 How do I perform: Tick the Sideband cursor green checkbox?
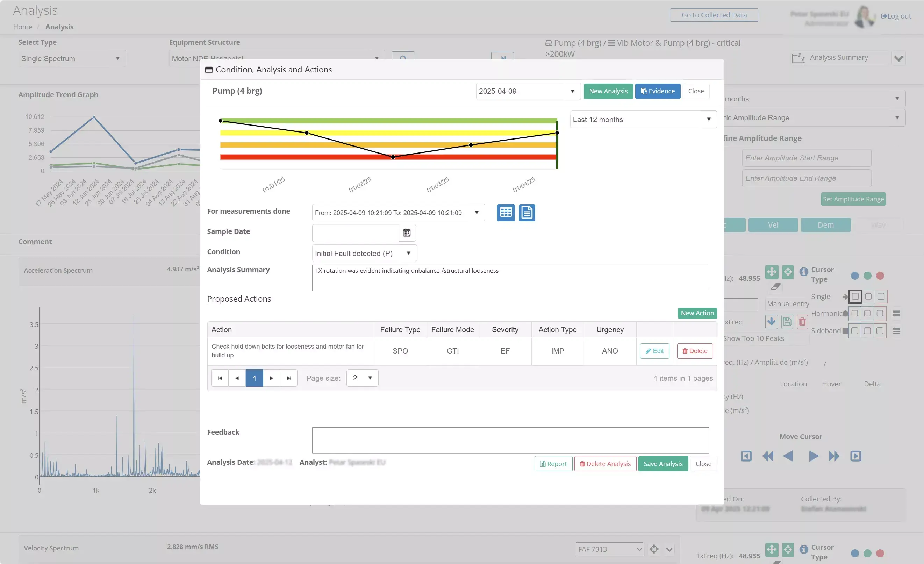pos(867,331)
